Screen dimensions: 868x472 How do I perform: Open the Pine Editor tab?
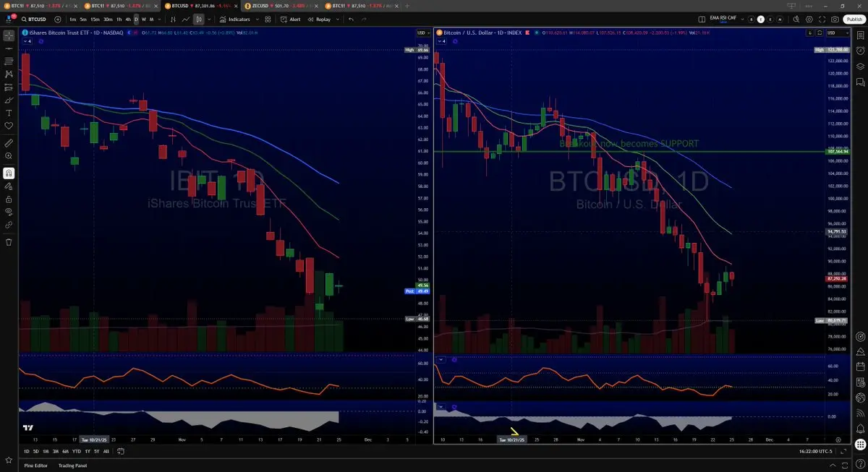[x=36, y=465]
